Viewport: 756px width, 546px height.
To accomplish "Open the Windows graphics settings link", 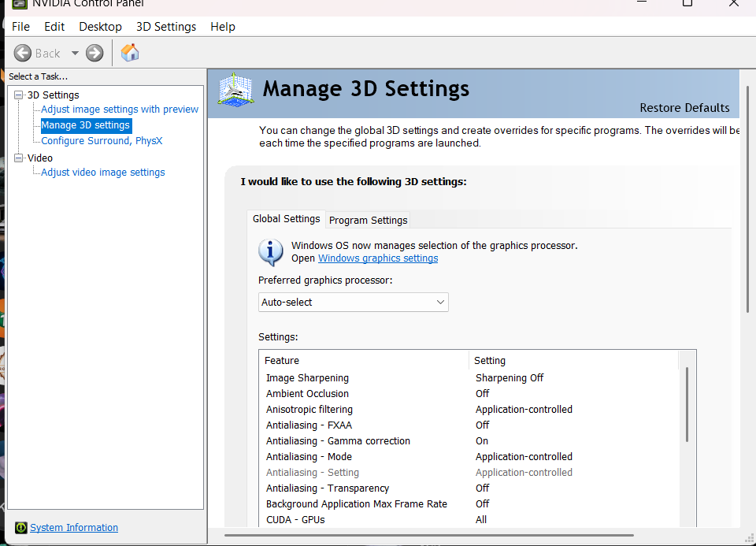I will pos(378,258).
